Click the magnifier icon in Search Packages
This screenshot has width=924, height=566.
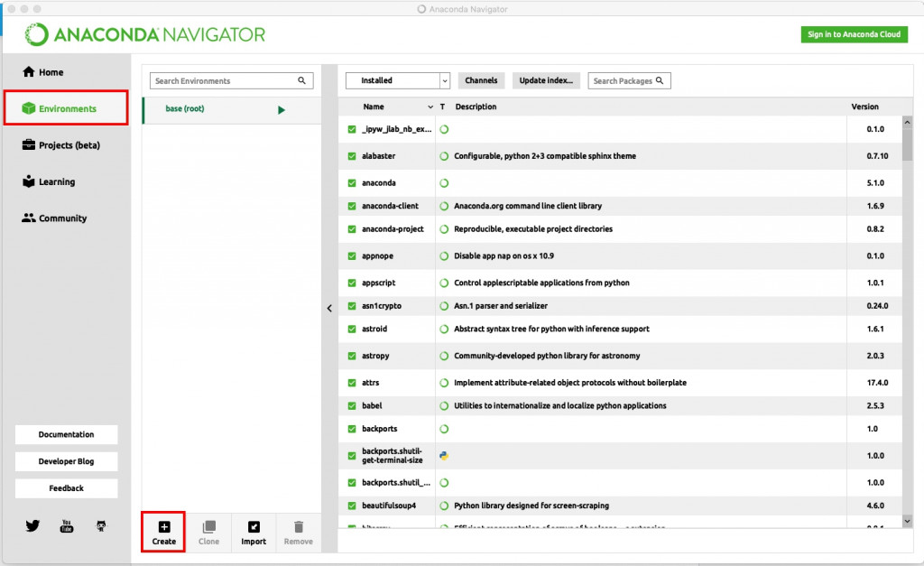pos(660,80)
